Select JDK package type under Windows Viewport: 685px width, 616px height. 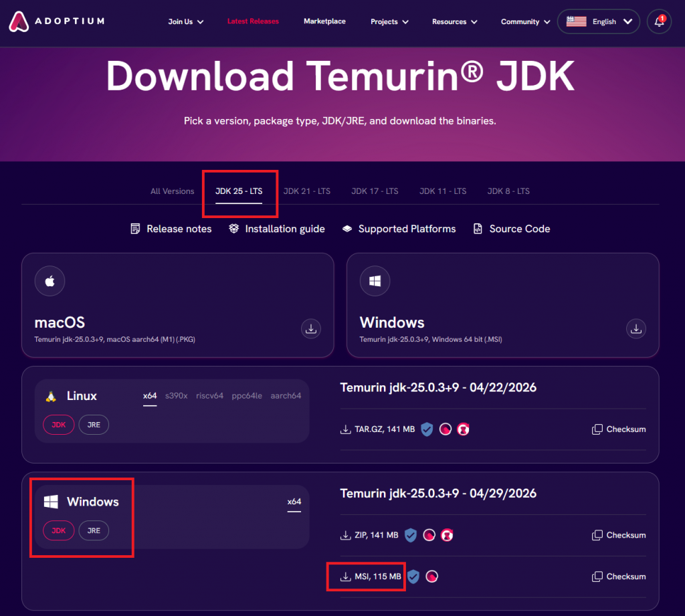click(x=59, y=530)
